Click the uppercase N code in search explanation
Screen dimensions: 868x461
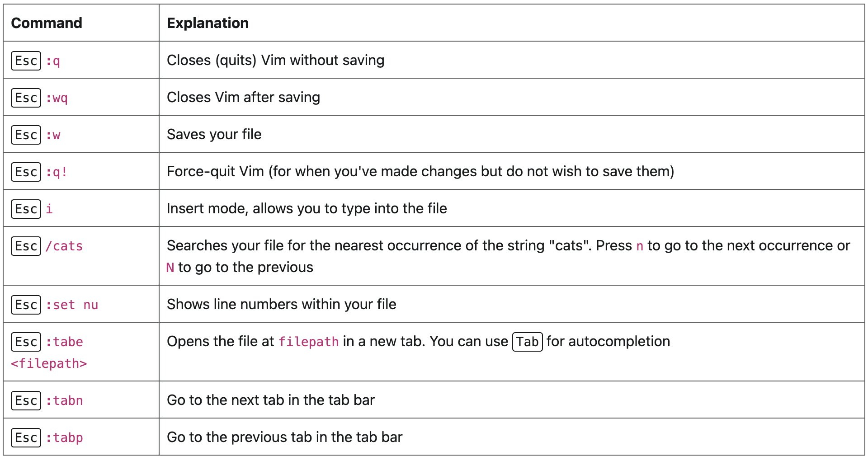[170, 268]
